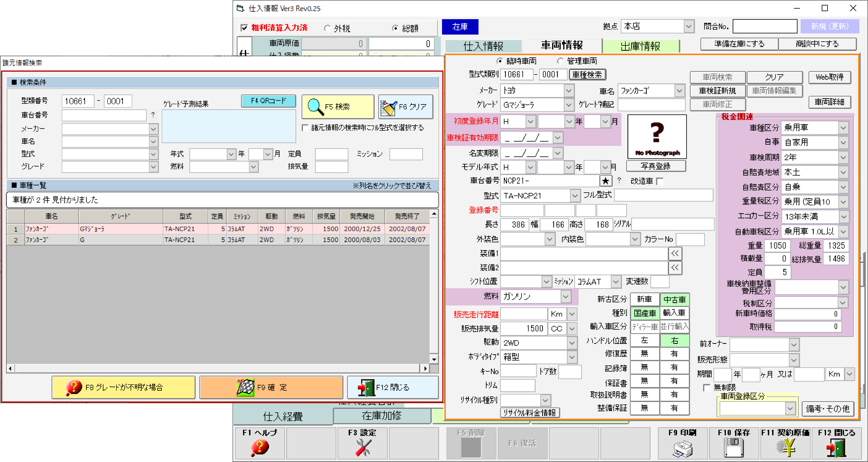Switch to 仕入情報 tab
This screenshot has height=462, width=868.
483,46
